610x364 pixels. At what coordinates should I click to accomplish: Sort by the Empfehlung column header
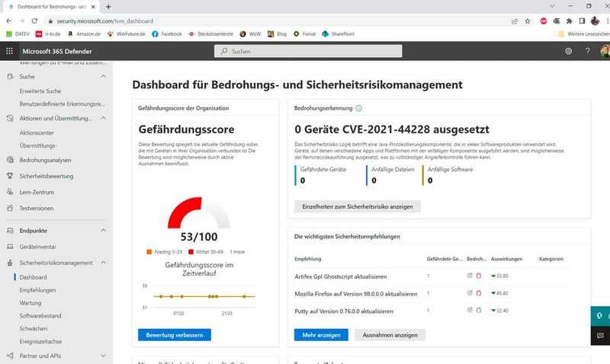pos(308,259)
